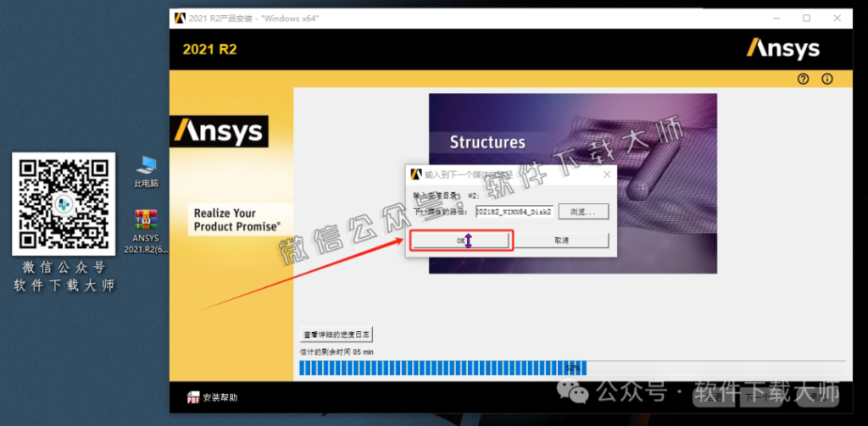Open the info icon in the yellow bar
868x426 pixels.
coord(827,79)
